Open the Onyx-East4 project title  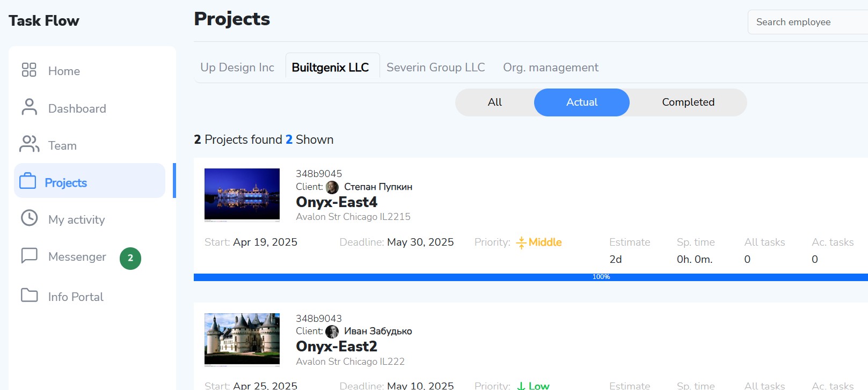tap(337, 202)
